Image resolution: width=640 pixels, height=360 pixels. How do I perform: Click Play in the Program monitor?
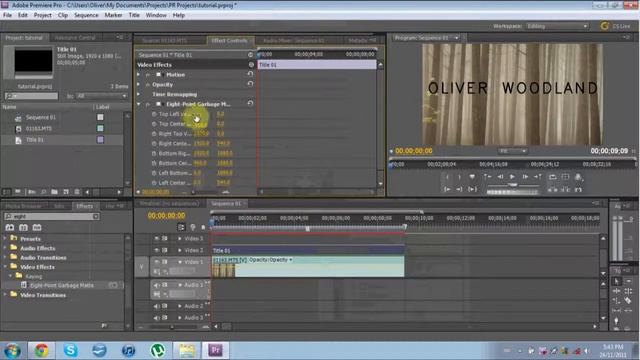click(x=512, y=177)
